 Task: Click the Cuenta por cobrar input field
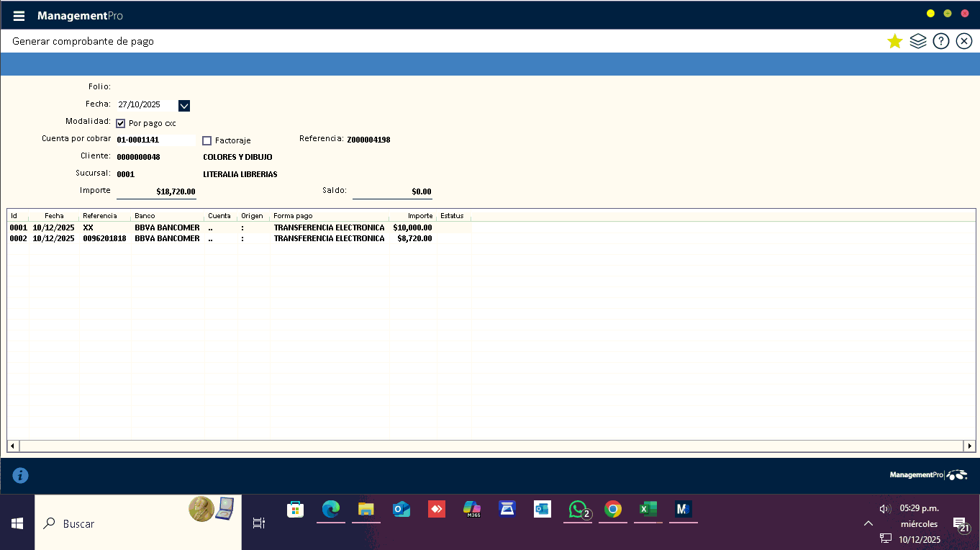point(155,140)
